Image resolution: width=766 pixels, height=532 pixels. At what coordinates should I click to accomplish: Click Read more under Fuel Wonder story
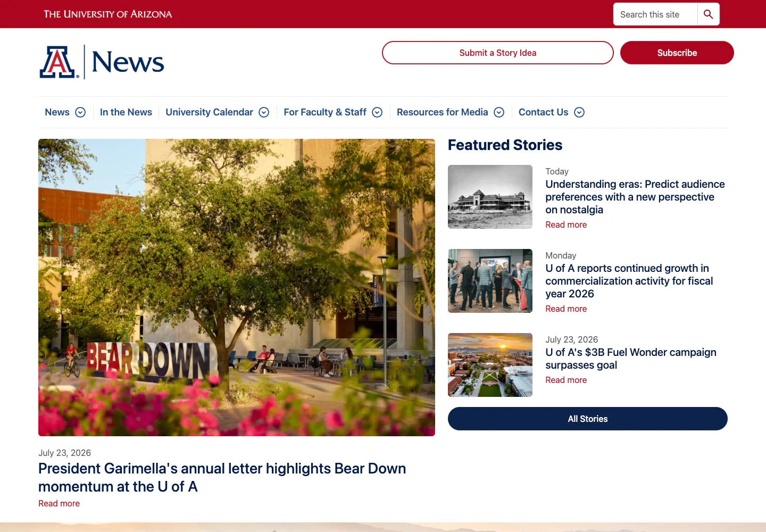(x=566, y=380)
